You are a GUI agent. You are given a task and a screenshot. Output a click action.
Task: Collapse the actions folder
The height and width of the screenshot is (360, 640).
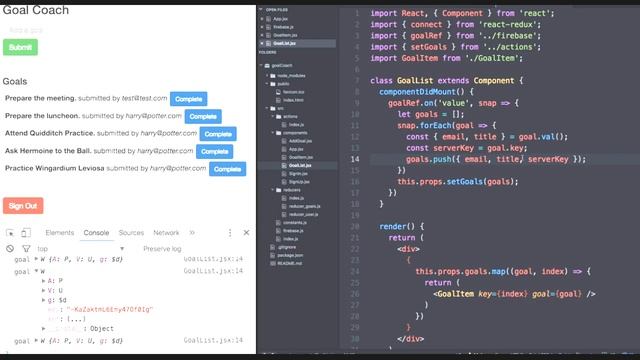[273, 116]
